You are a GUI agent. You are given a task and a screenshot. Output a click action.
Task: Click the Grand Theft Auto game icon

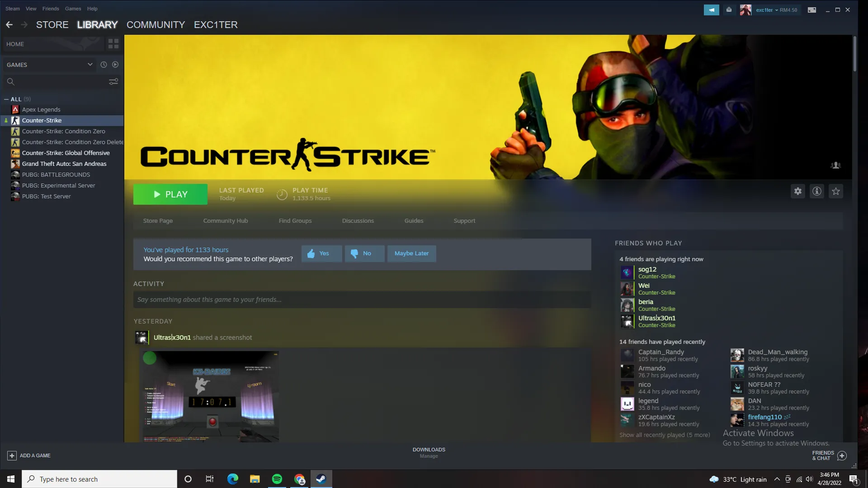(15, 164)
